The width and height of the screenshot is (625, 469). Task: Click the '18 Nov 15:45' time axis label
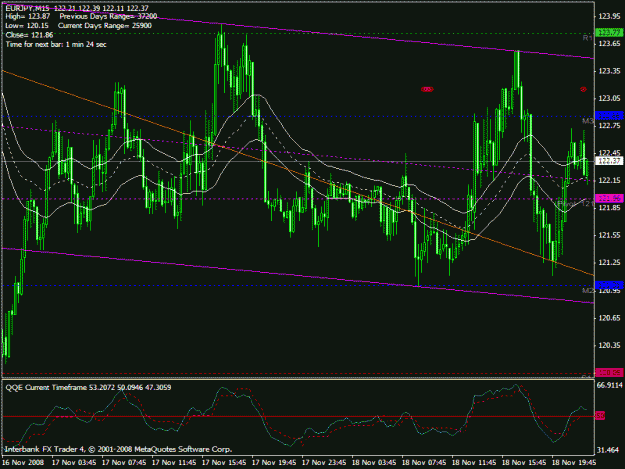524,463
